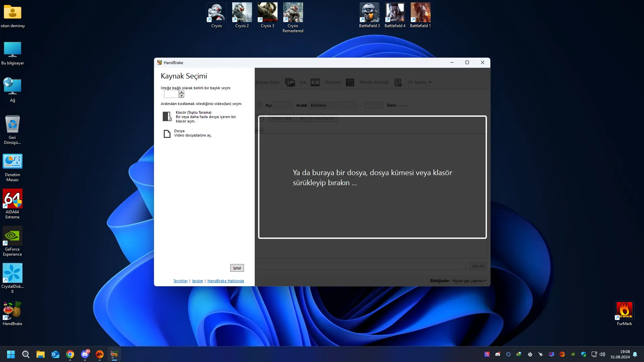Expand the Ön Ayarlar dropdown
Screen dimensions: 644x362
[419, 82]
